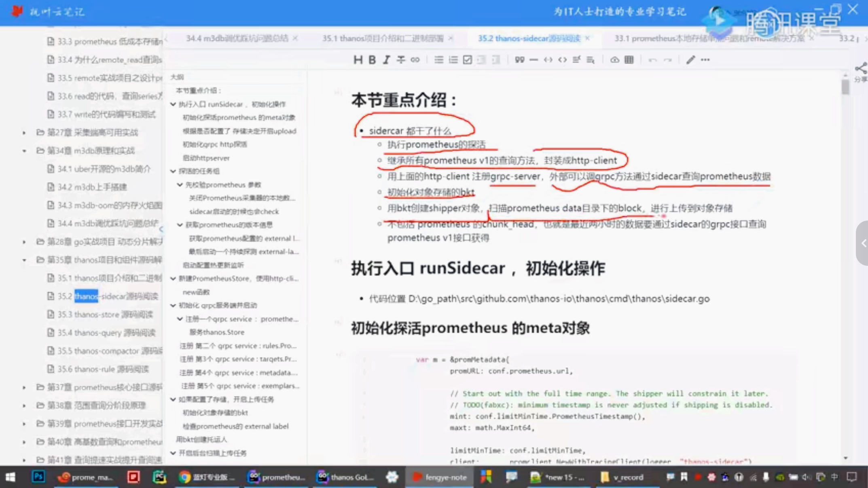The width and height of the screenshot is (868, 488).
Task: Insert table with grid icon
Action: pyautogui.click(x=629, y=60)
